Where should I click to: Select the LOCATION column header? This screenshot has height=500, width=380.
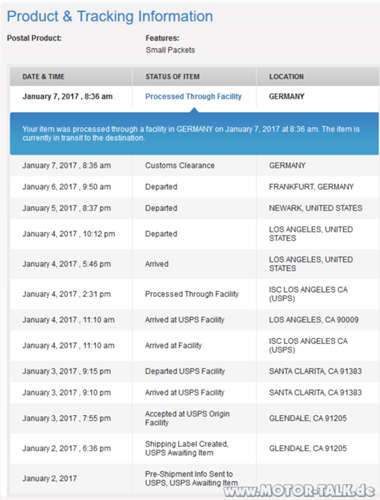(x=286, y=77)
